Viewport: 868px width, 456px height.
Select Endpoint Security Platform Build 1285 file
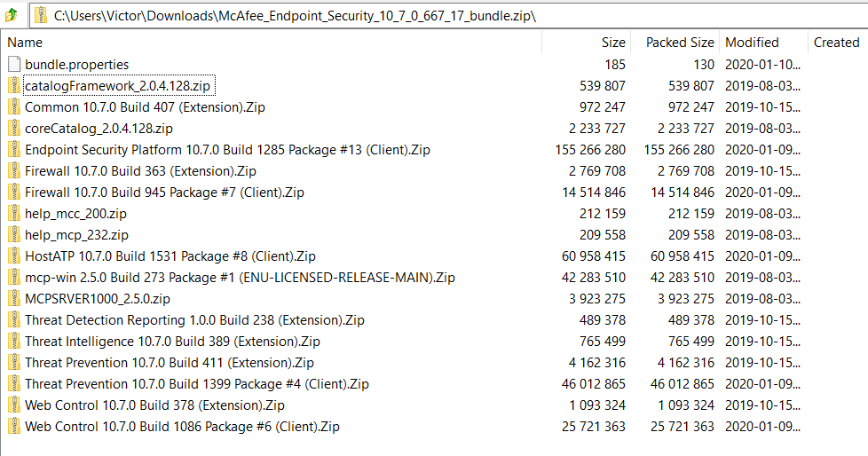227,149
